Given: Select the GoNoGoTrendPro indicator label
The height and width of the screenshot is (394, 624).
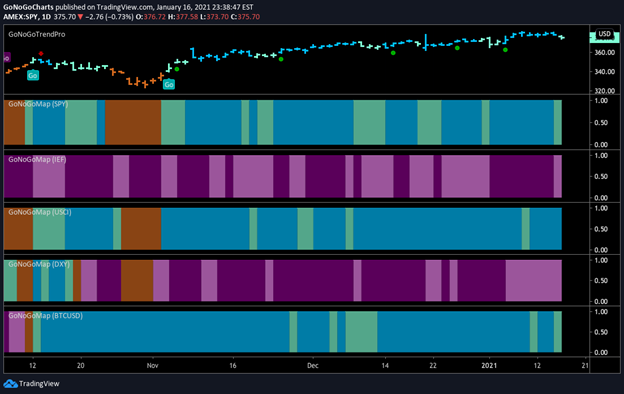Looking at the screenshot, I should (37, 34).
